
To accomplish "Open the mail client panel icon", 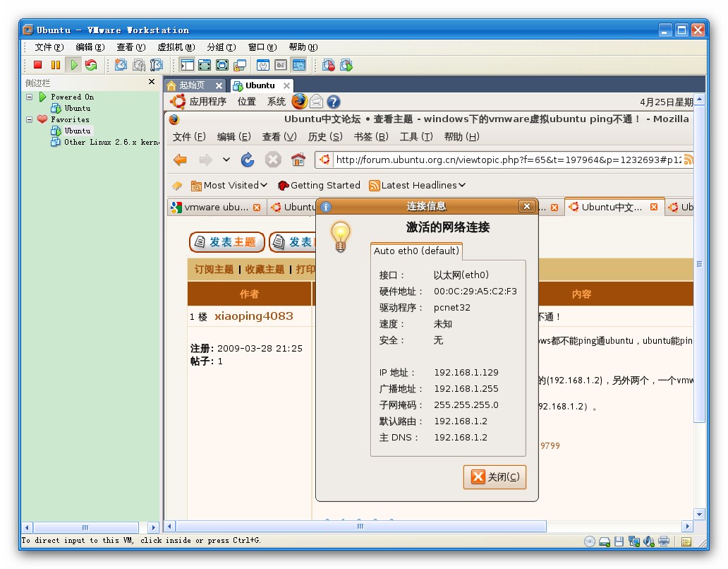I will [316, 101].
